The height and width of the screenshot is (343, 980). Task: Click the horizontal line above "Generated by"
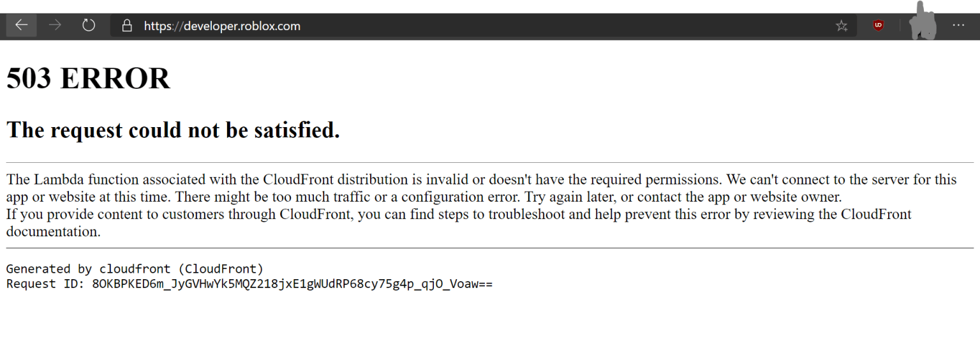490,248
